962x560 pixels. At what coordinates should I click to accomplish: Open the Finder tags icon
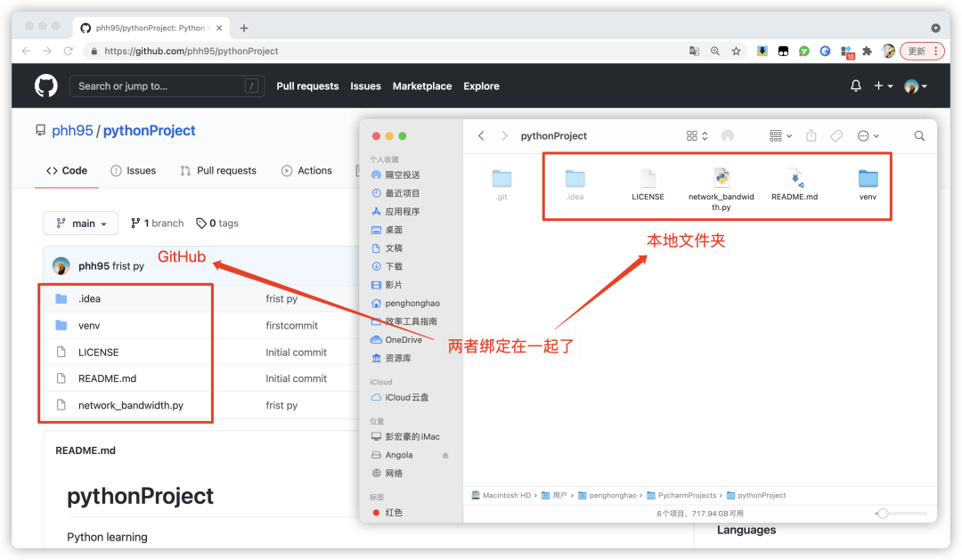click(x=836, y=135)
